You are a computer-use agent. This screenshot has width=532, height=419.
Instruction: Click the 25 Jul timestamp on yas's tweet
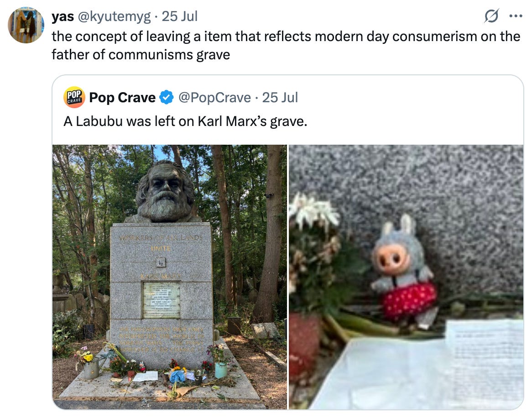(x=179, y=16)
